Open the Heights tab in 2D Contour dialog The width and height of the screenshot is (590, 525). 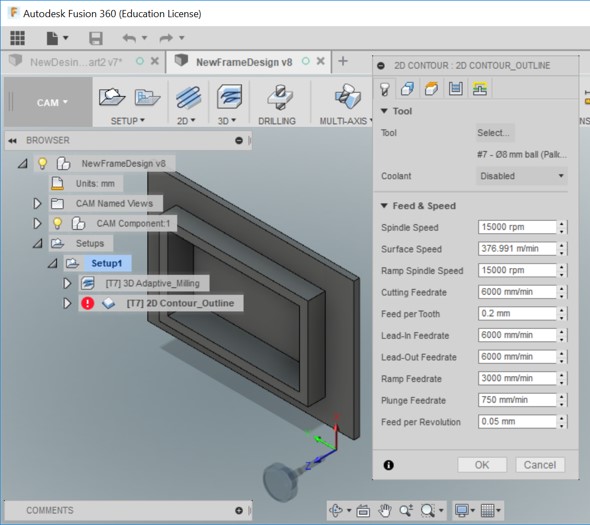(431, 89)
